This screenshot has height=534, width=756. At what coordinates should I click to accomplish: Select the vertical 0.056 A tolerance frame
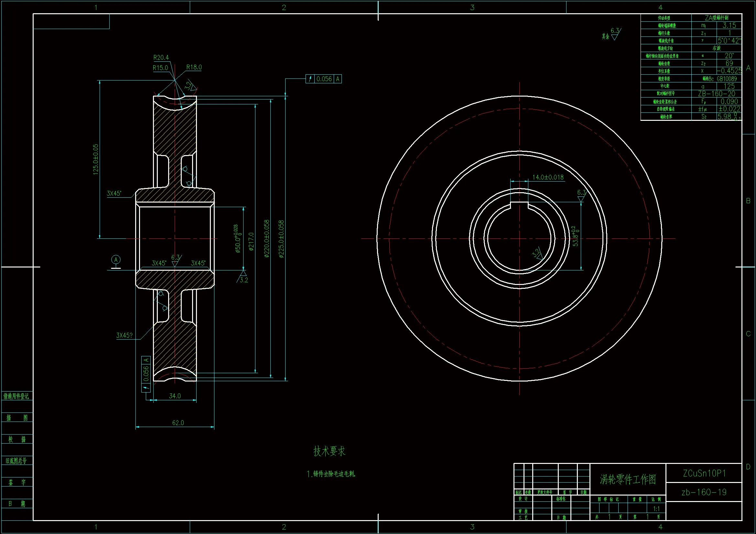click(146, 374)
